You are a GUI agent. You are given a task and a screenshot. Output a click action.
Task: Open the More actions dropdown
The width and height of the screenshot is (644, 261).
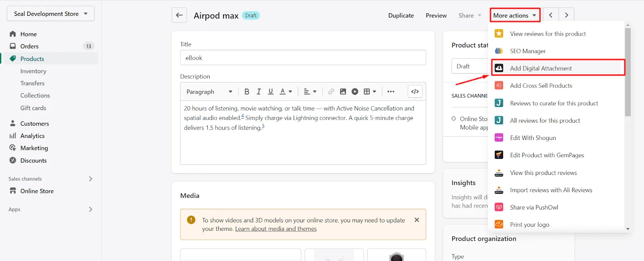(x=515, y=15)
